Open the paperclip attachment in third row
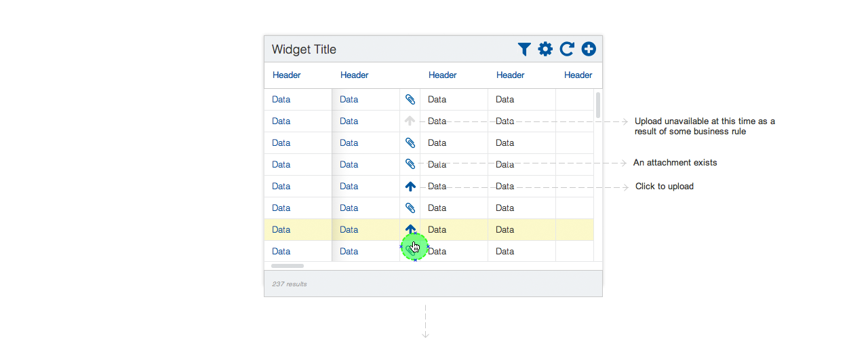The height and width of the screenshot is (348, 868). point(410,142)
